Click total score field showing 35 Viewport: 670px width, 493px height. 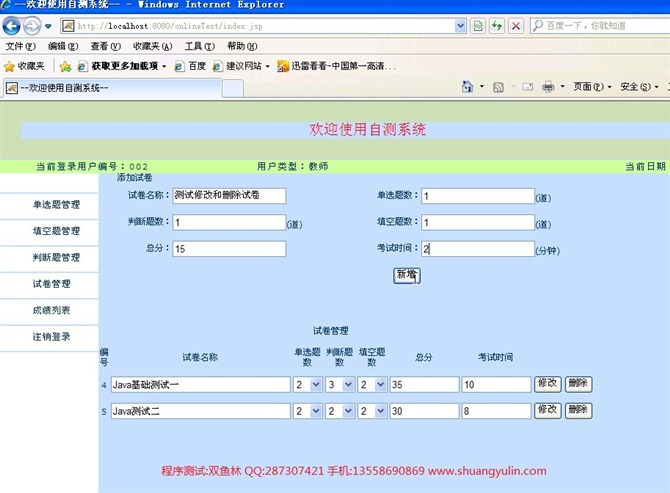pyautogui.click(x=424, y=384)
